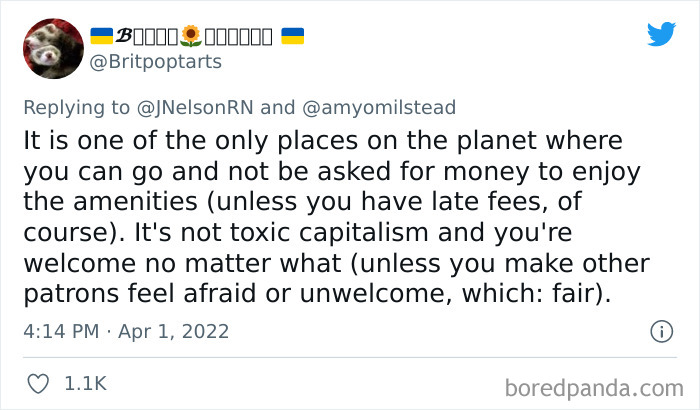This screenshot has width=700, height=410.
Task: Open the tweet info circle icon
Action: pos(660,331)
